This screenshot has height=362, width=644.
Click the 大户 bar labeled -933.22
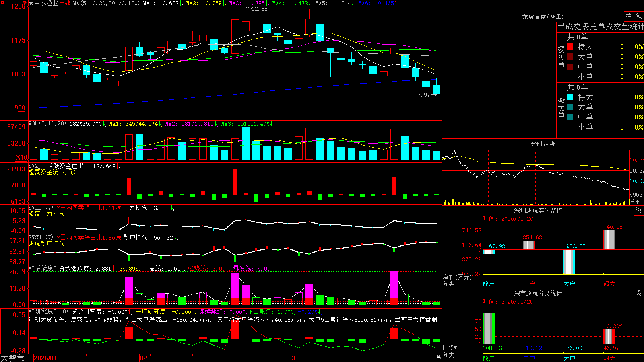click(569, 262)
